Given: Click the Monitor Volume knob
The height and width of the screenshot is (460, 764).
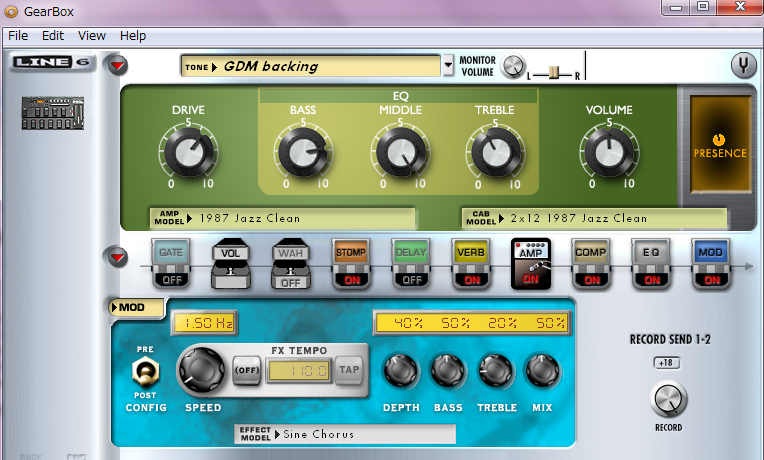Looking at the screenshot, I should pyautogui.click(x=513, y=66).
